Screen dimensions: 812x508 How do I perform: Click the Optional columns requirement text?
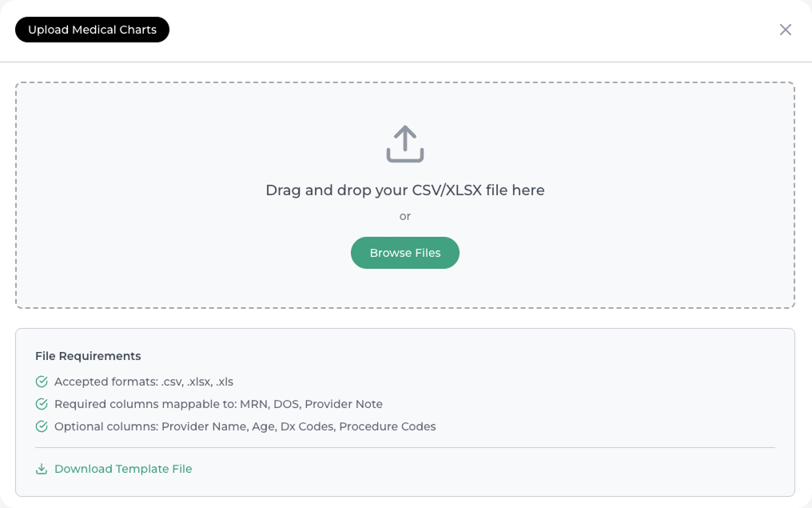click(245, 426)
